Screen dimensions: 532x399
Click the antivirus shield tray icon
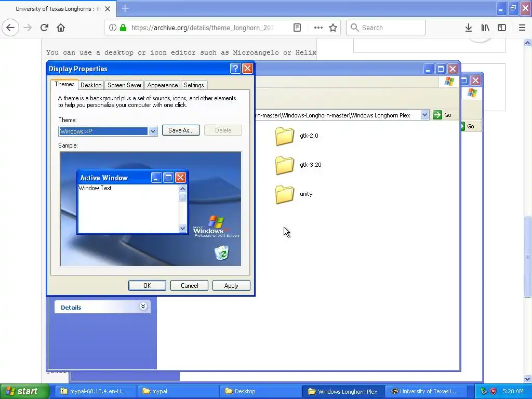pyautogui.click(x=494, y=391)
